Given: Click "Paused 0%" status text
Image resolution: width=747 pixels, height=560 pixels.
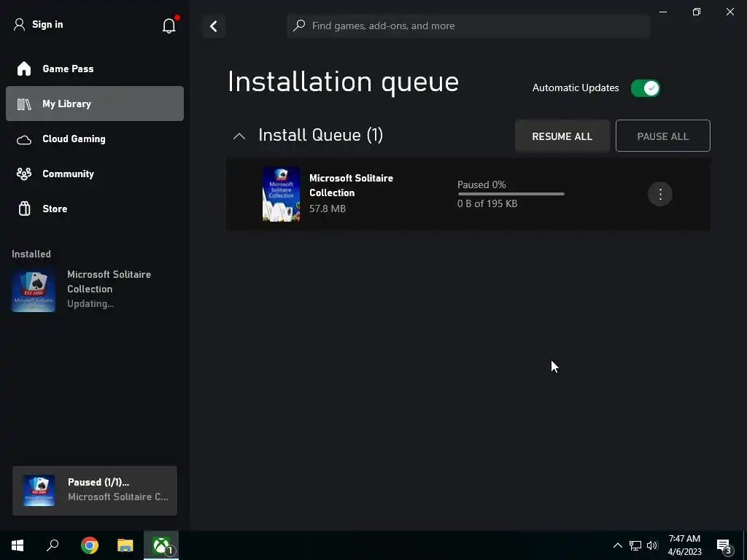Looking at the screenshot, I should (x=481, y=184).
